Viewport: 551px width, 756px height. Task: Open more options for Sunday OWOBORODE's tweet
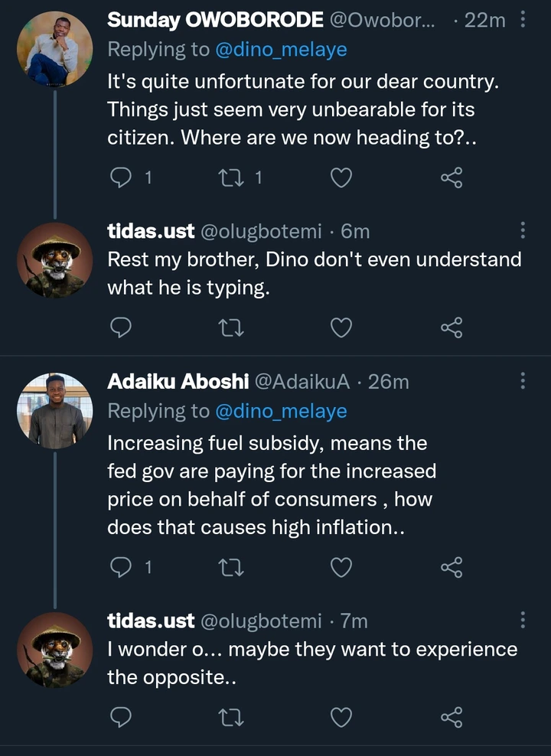tap(523, 21)
